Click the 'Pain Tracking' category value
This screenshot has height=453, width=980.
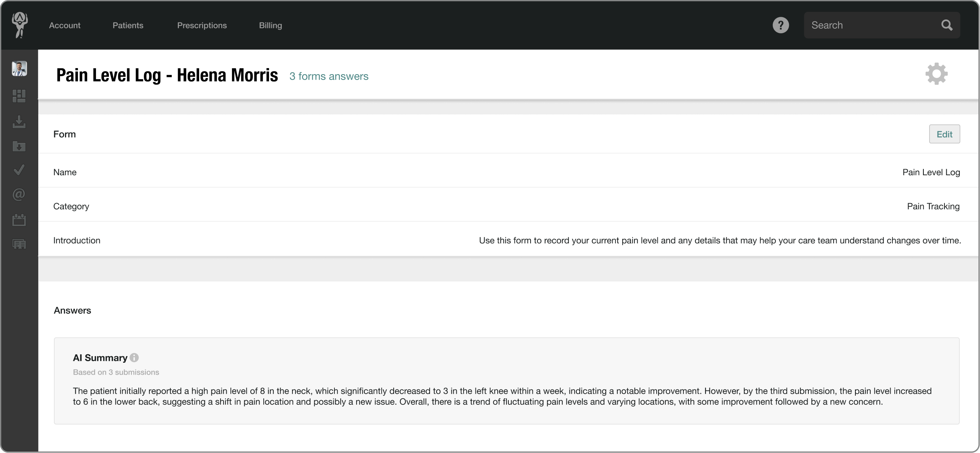tap(933, 206)
